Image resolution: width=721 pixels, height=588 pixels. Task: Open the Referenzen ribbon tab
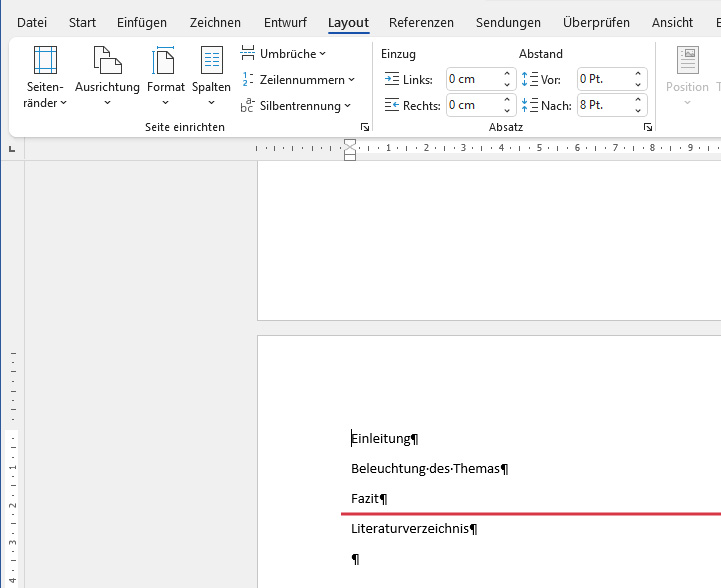coord(421,22)
